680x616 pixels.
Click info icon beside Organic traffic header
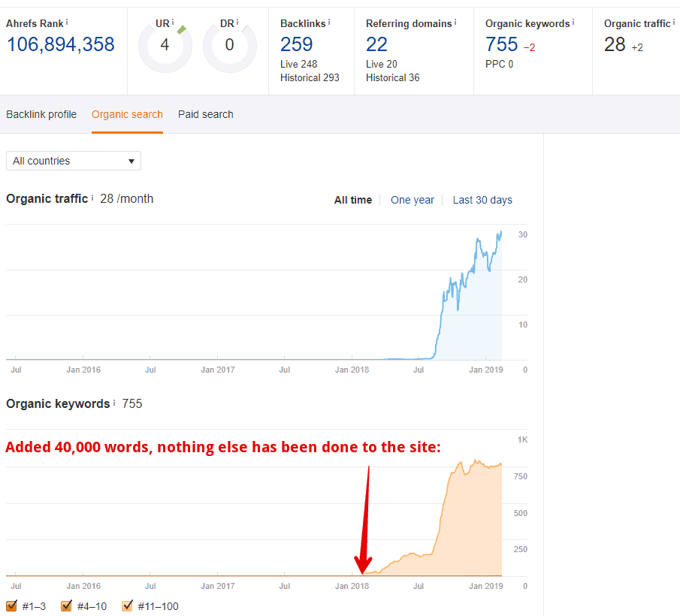(674, 23)
